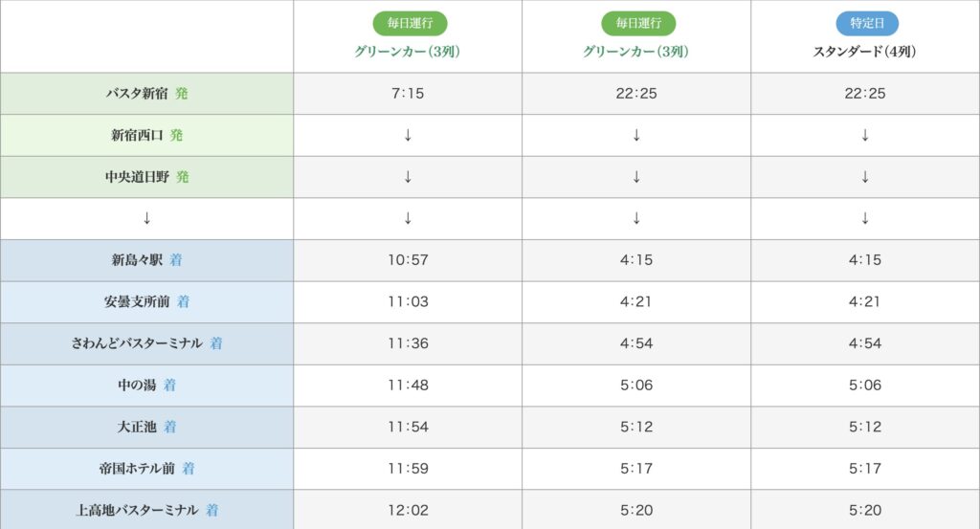Screen dimensions: 980x529
Task: Click the 毎日運行 badge above the 7:15 departure
Action: 410,24
